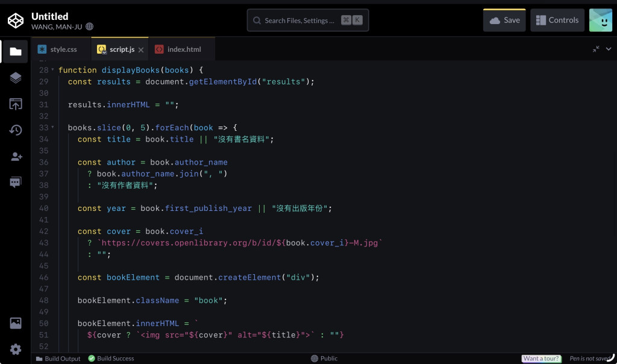This screenshot has width=617, height=364.
Task: Open the Files panel in sidebar
Action: click(15, 52)
